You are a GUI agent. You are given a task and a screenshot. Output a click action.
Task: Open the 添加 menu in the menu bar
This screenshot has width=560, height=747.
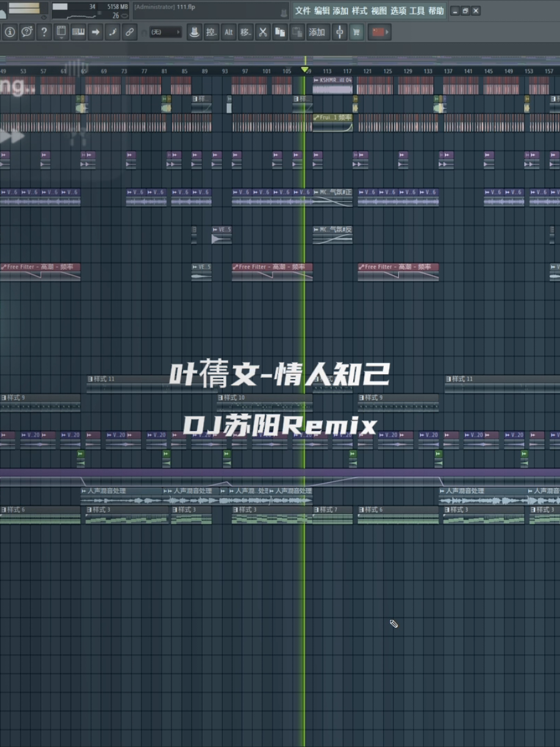click(340, 11)
